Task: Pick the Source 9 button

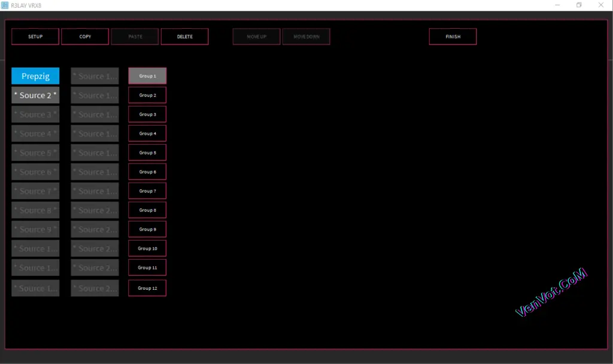Action: [x=35, y=229]
